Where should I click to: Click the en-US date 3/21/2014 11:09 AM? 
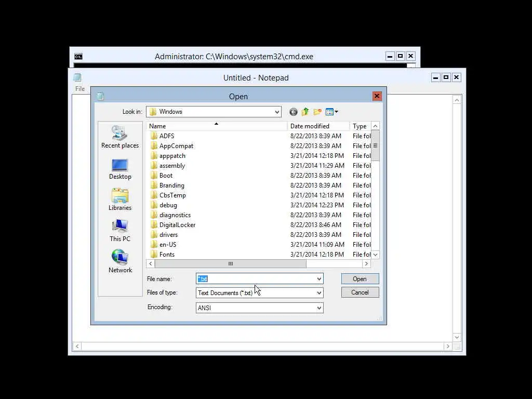[x=317, y=244]
